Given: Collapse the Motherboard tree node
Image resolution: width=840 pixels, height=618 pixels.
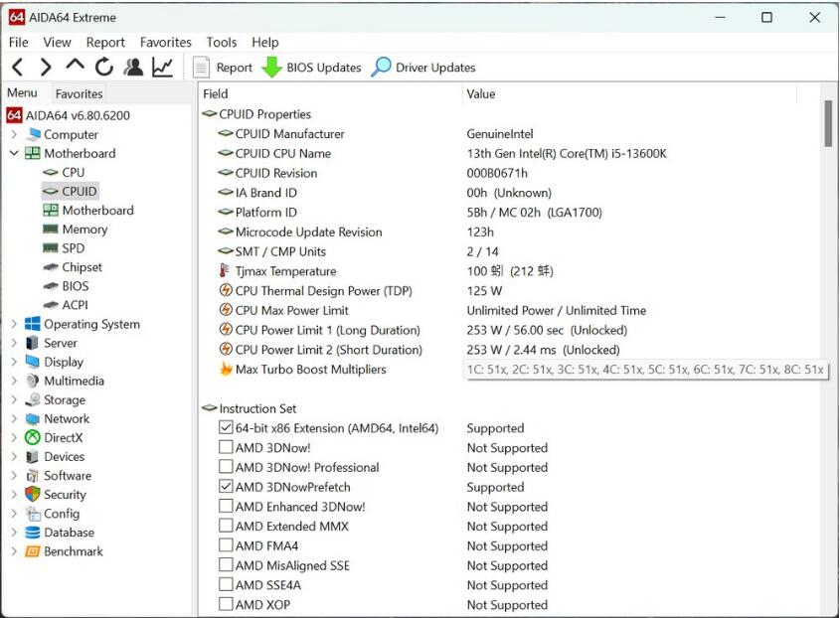Looking at the screenshot, I should coord(14,153).
